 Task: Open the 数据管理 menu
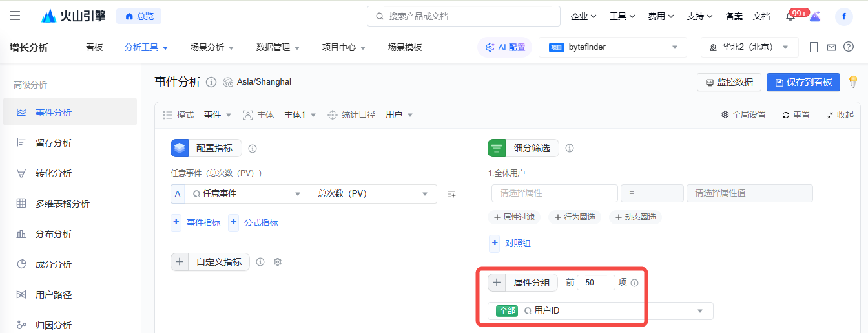(x=278, y=47)
